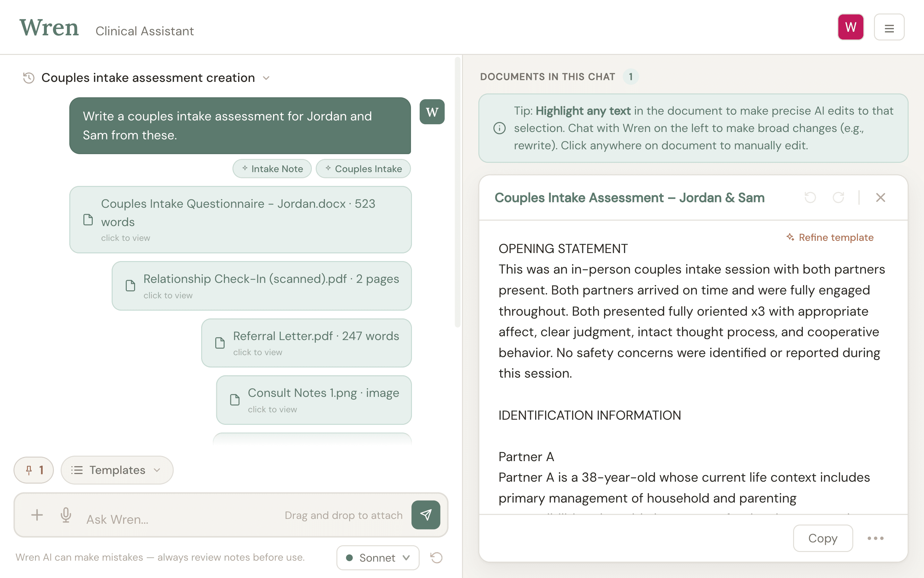Image resolution: width=924 pixels, height=578 pixels.
Task: Click the Couples Intake Assessment – Jordan & Sam title
Action: point(629,197)
